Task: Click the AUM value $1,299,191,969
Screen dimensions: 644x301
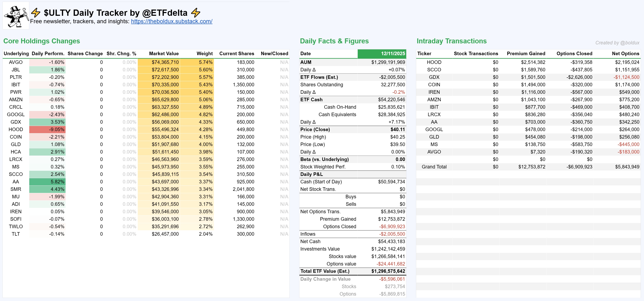Action: (x=388, y=62)
